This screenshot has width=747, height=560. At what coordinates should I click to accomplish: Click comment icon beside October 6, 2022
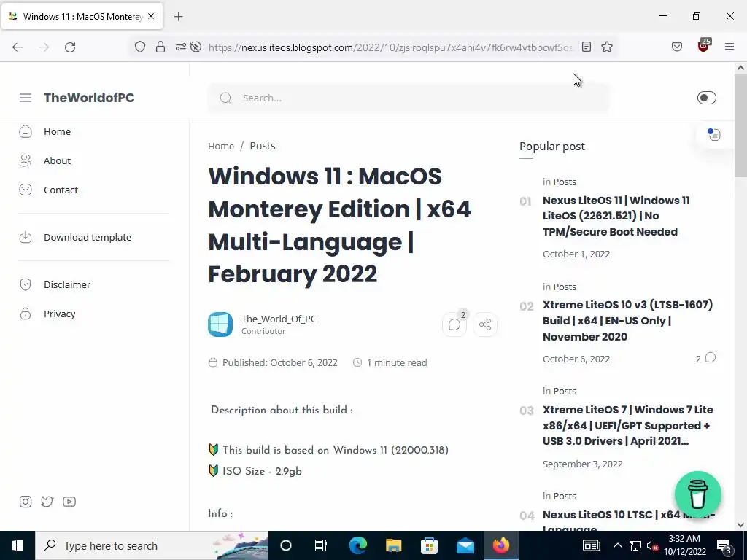tap(710, 357)
